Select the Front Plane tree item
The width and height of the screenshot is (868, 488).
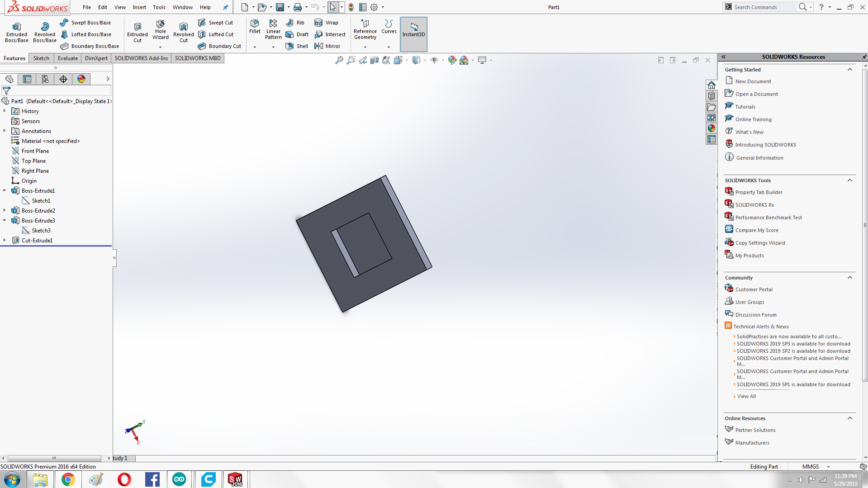35,151
